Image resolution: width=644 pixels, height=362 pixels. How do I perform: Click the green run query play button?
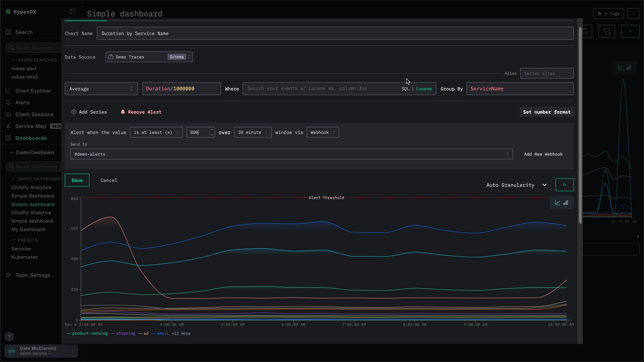pyautogui.click(x=565, y=185)
